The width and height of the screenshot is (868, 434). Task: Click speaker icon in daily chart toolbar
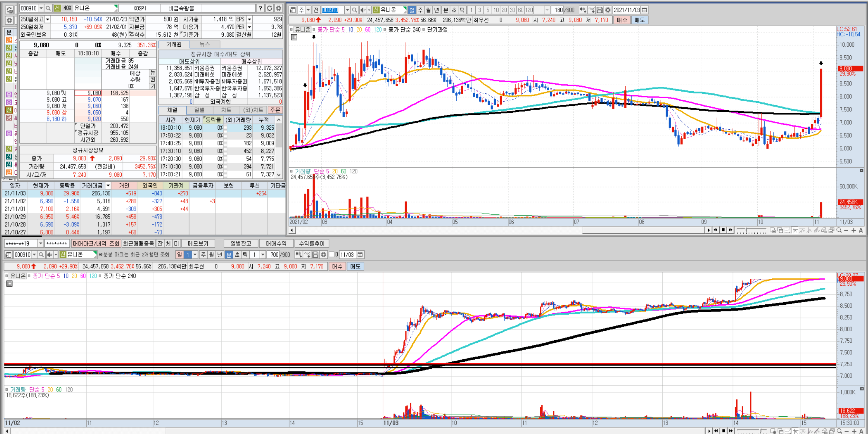coord(363,10)
